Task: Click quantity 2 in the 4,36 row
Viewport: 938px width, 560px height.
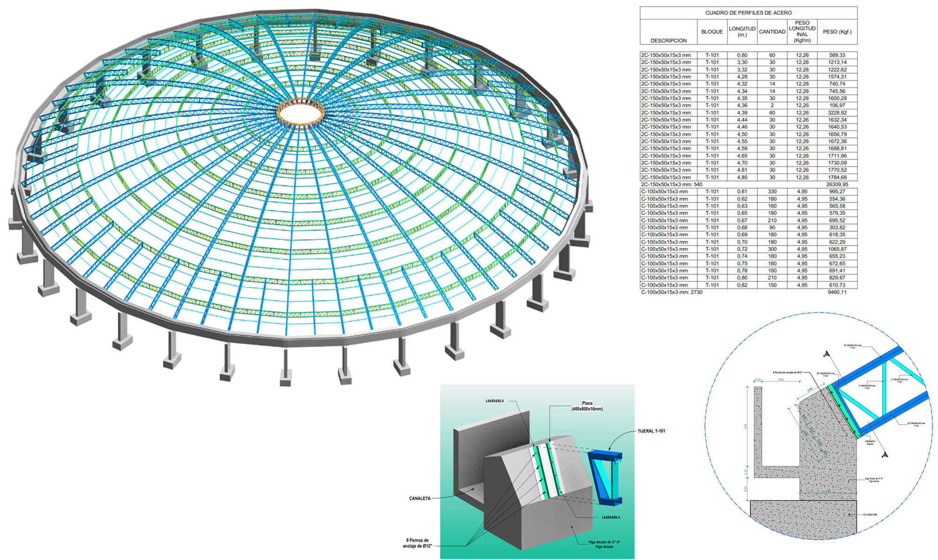Action: [772, 105]
